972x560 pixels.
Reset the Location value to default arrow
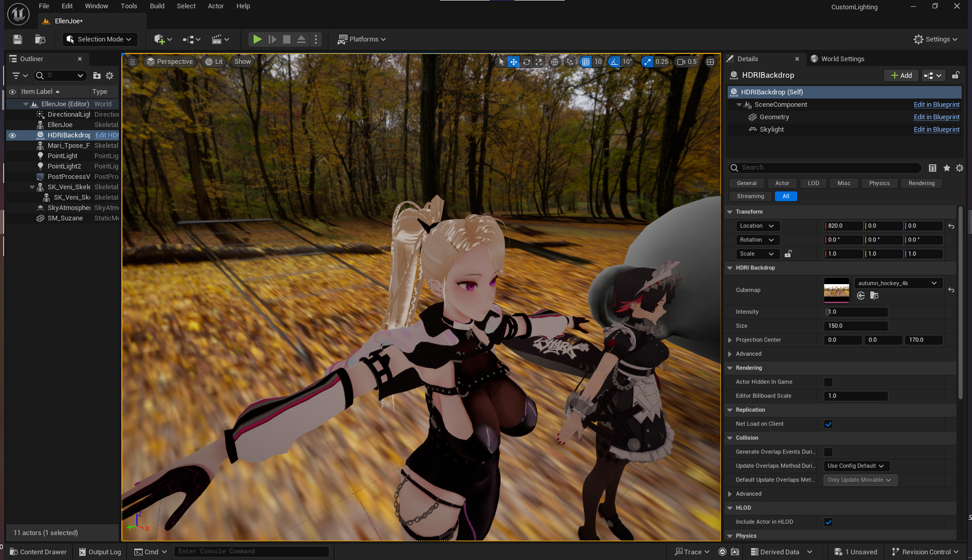(951, 226)
